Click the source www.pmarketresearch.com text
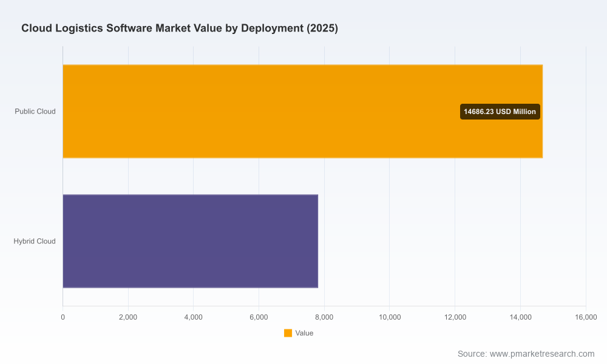 click(x=526, y=354)
